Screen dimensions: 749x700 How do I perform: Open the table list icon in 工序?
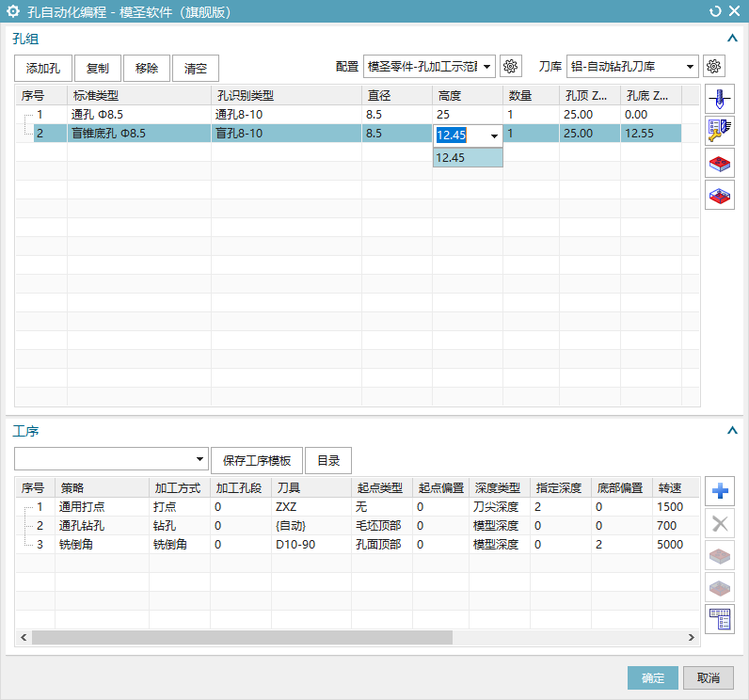[720, 619]
